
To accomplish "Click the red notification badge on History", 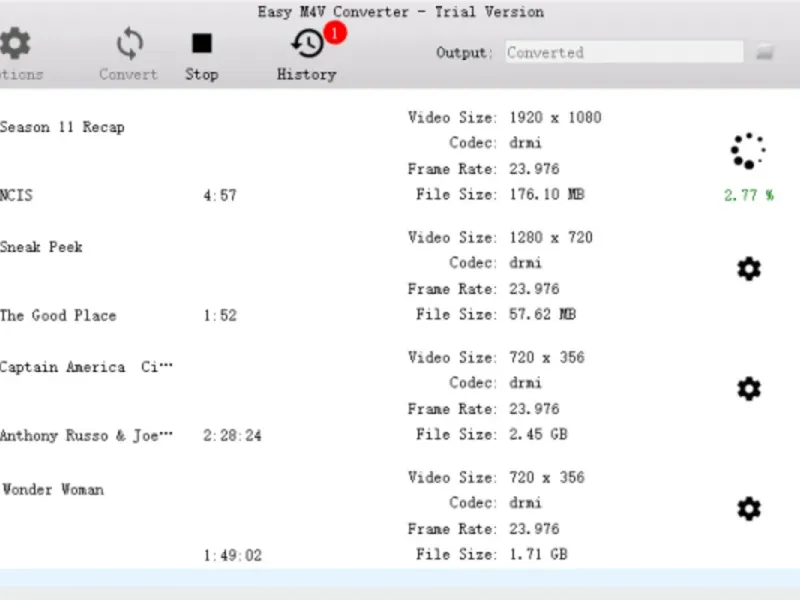I will point(335,33).
